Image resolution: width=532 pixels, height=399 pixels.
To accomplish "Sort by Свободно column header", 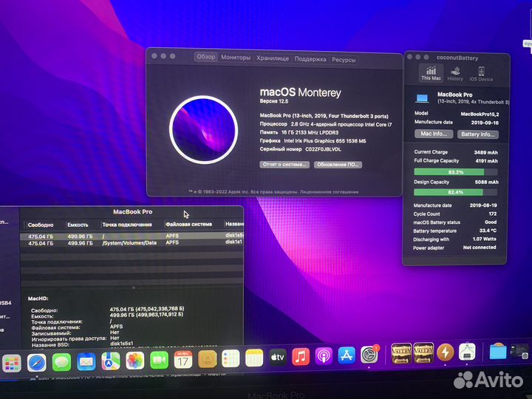I will (41, 225).
